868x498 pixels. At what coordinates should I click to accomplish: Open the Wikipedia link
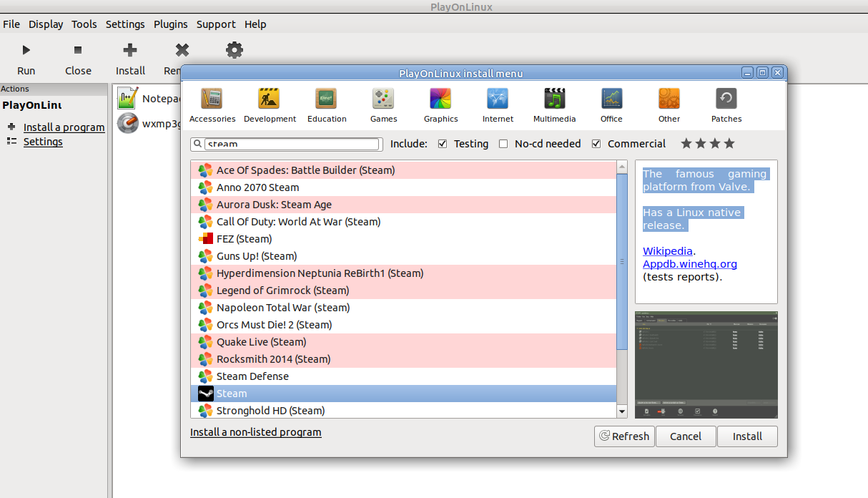(x=668, y=251)
